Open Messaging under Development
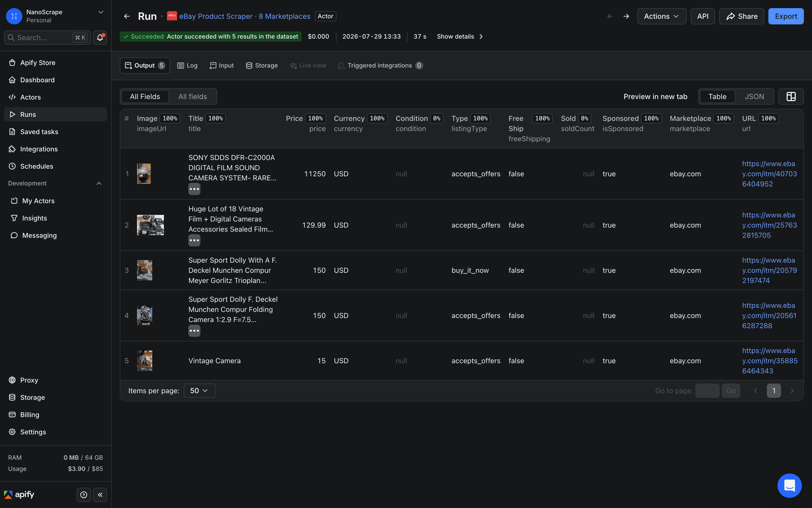Viewport: 812px width, 508px height. (55, 235)
